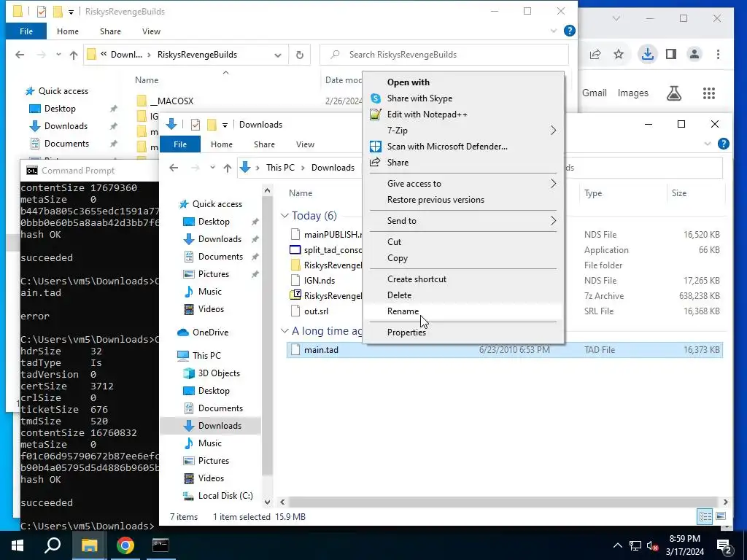Open Chrome side panel icon
This screenshot has height=560, width=747.
point(671,54)
